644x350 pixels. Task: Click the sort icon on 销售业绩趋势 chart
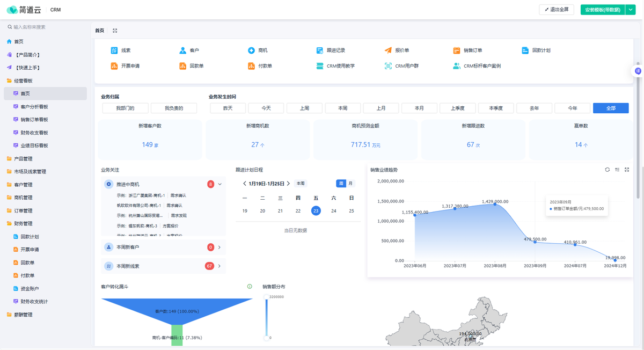coord(617,170)
